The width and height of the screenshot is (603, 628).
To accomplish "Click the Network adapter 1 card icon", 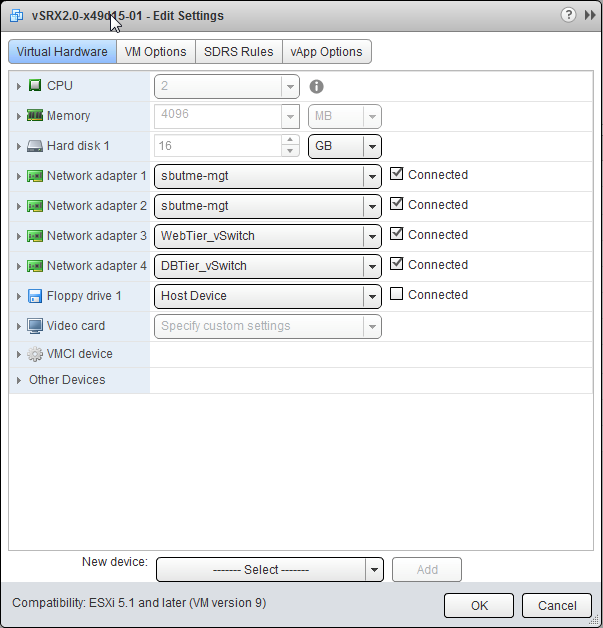I will [x=35, y=176].
